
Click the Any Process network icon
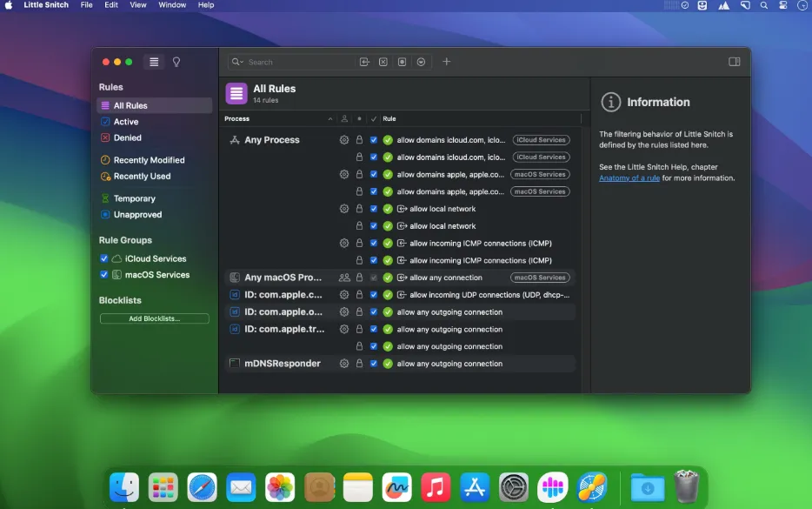tap(235, 140)
